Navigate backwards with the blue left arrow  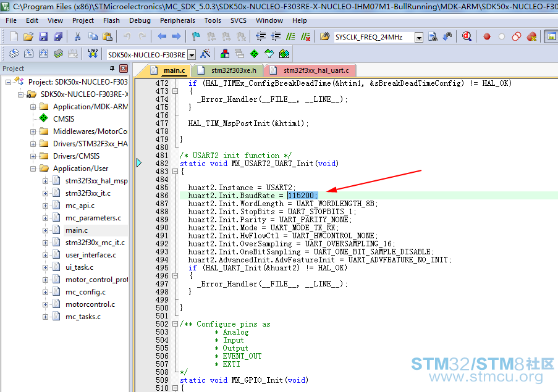point(162,36)
